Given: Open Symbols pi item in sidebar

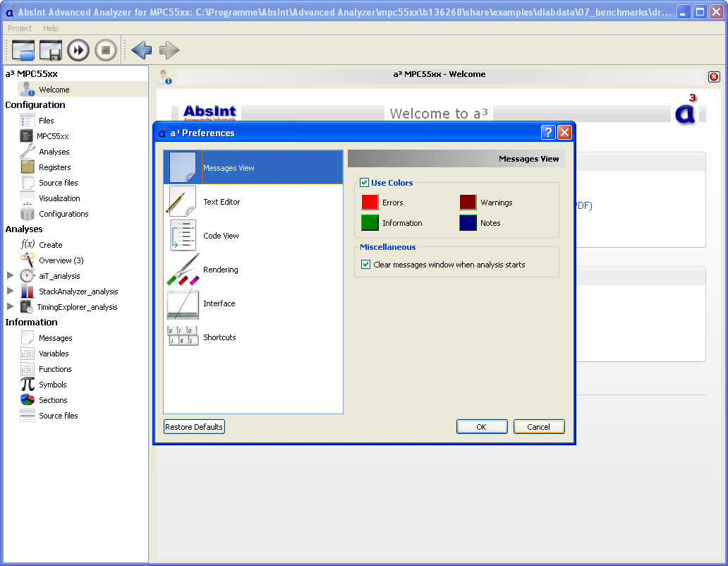Looking at the screenshot, I should coord(52,385).
